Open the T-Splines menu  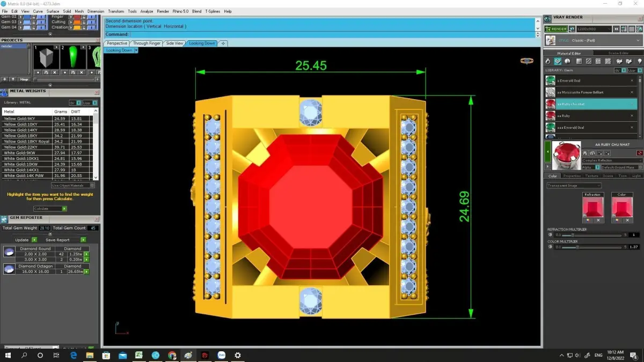213,11
